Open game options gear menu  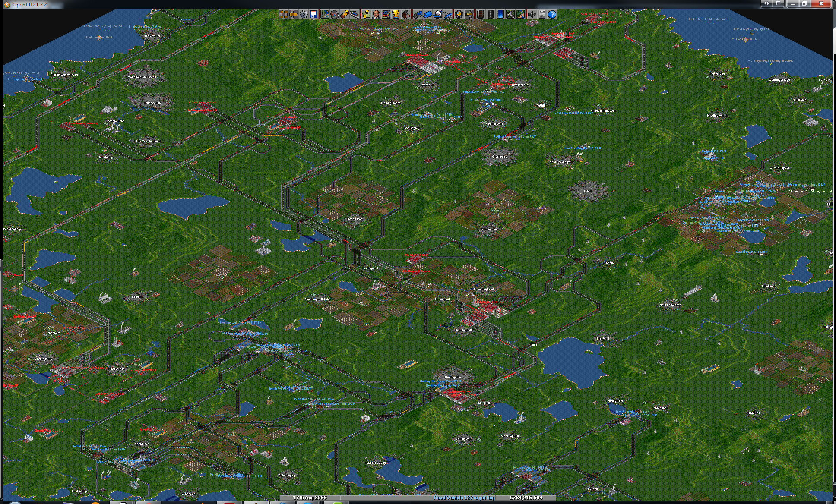[x=304, y=14]
